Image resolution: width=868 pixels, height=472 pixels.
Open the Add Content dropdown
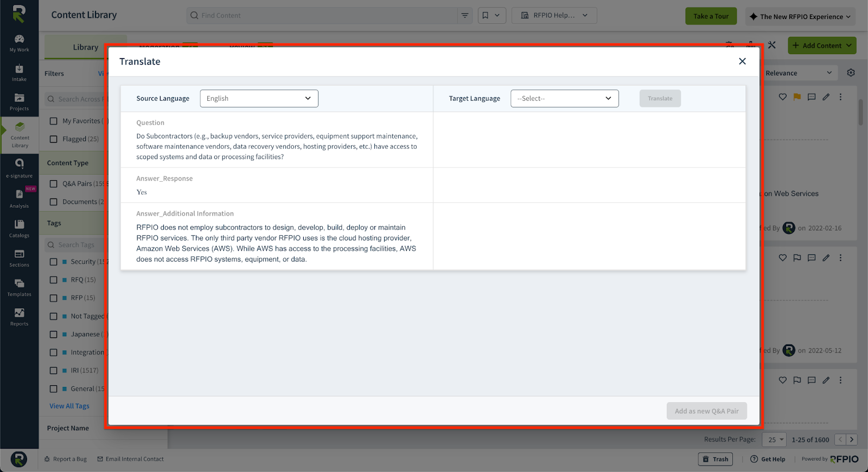822,46
